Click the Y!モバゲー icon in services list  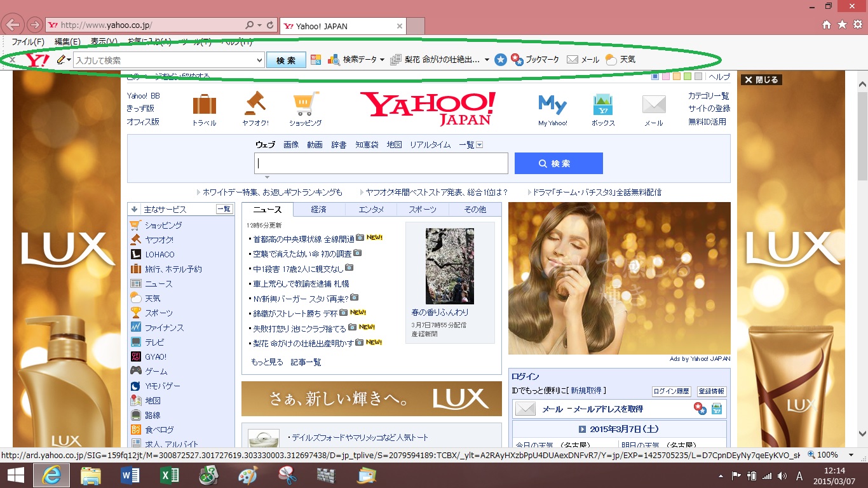point(135,386)
